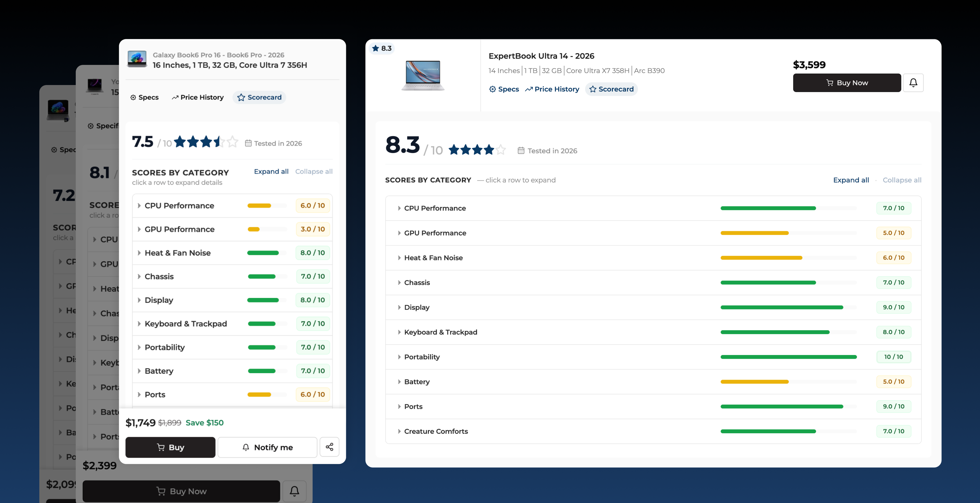The width and height of the screenshot is (980, 503).
Task: Click the star rating beside 7.5 score
Action: point(206,142)
